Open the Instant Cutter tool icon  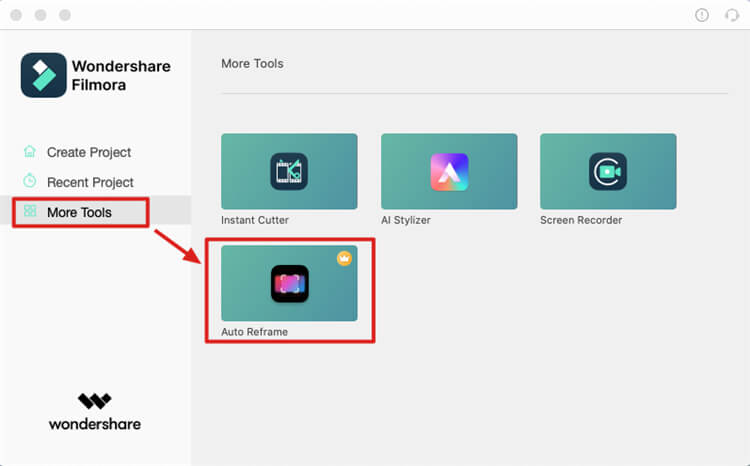pos(289,171)
